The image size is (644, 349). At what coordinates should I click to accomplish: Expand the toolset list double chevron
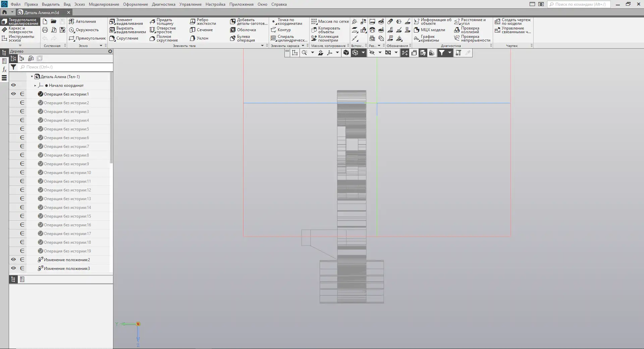[20, 45]
